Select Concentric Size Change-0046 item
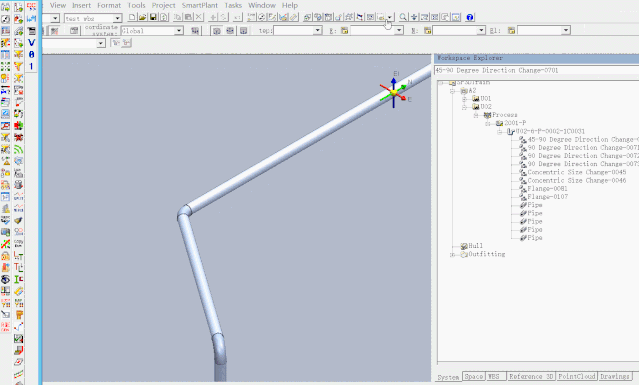This screenshot has height=385, width=639. click(x=577, y=180)
